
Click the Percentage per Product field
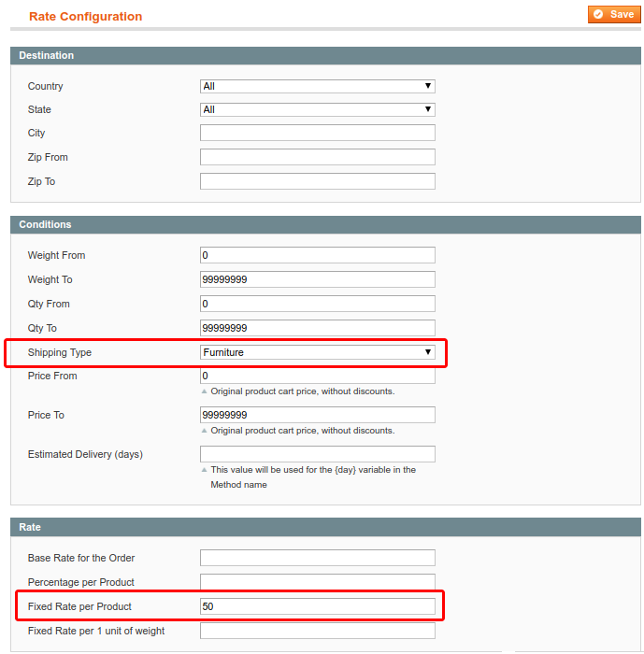point(318,582)
